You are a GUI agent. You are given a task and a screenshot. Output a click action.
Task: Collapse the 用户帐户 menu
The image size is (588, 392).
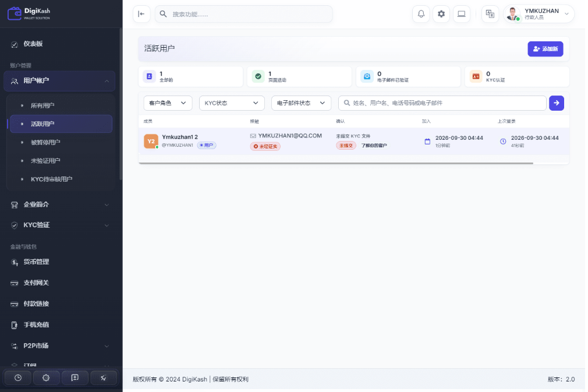coord(59,80)
